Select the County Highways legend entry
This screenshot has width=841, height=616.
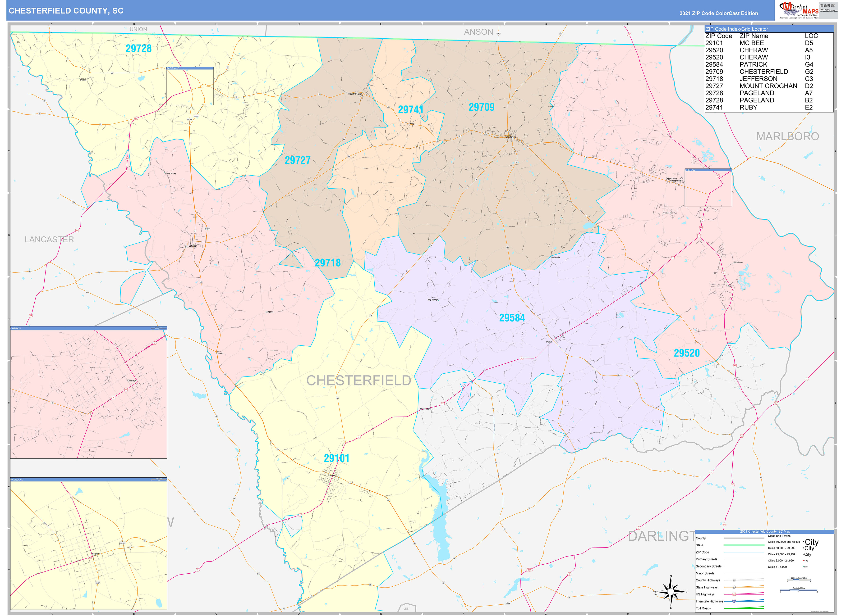(x=730, y=580)
